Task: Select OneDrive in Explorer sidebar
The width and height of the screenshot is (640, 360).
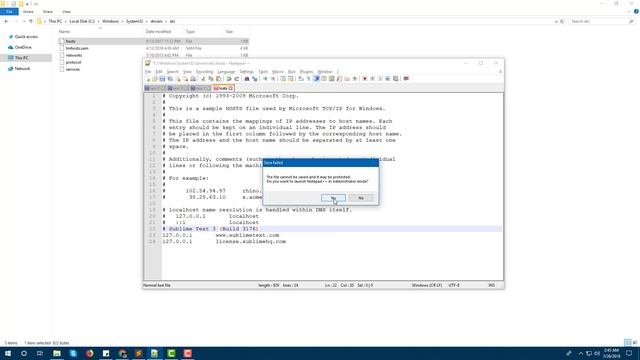Action: 23,47
